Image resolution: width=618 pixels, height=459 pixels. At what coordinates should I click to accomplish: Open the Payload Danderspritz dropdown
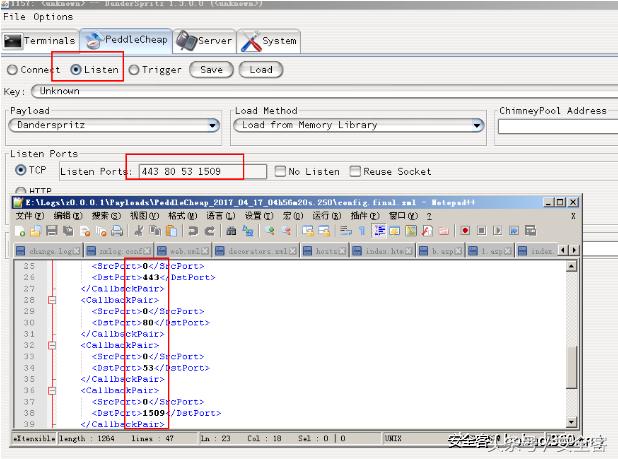pyautogui.click(x=114, y=125)
